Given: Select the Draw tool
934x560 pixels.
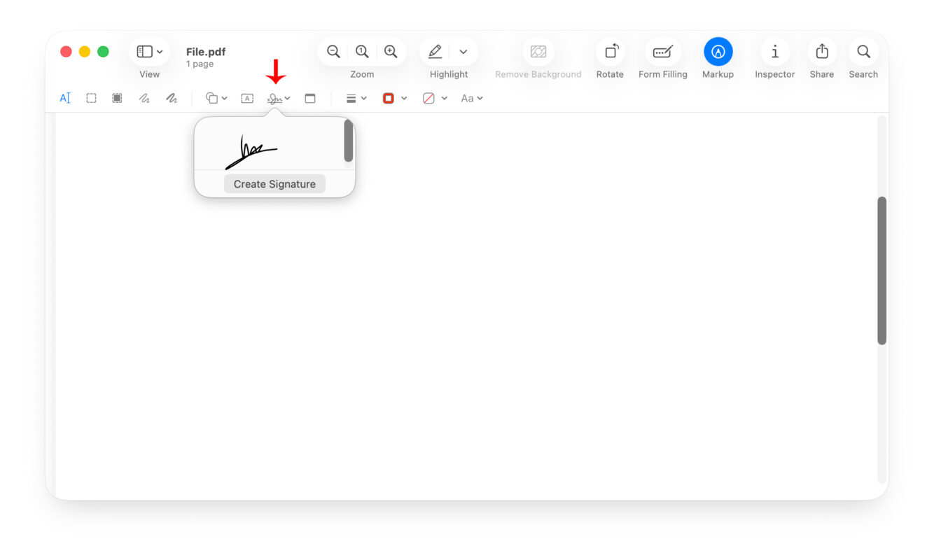Looking at the screenshot, I should [172, 99].
